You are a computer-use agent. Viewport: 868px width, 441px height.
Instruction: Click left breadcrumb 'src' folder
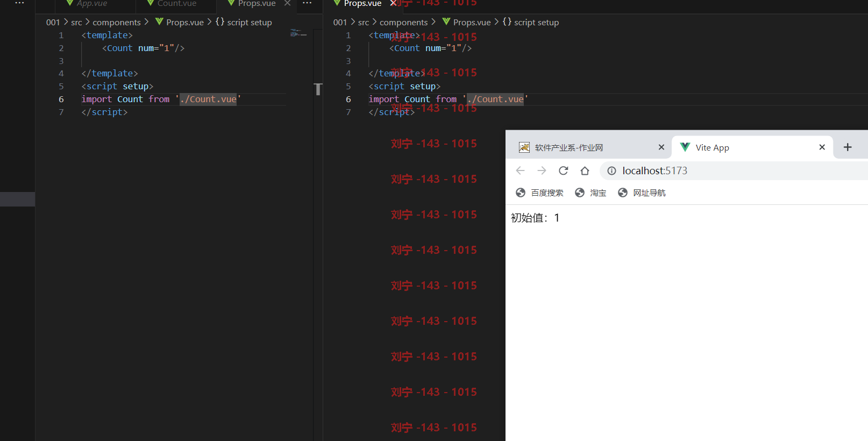tap(76, 22)
